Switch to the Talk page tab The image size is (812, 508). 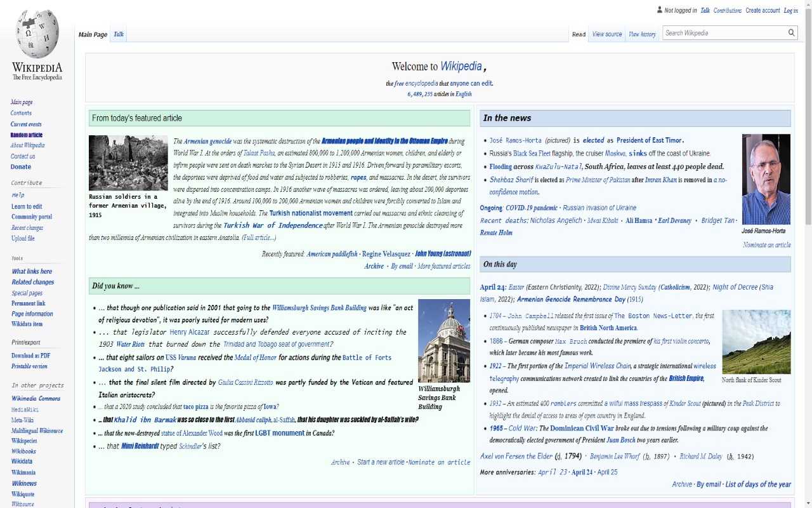pyautogui.click(x=119, y=34)
